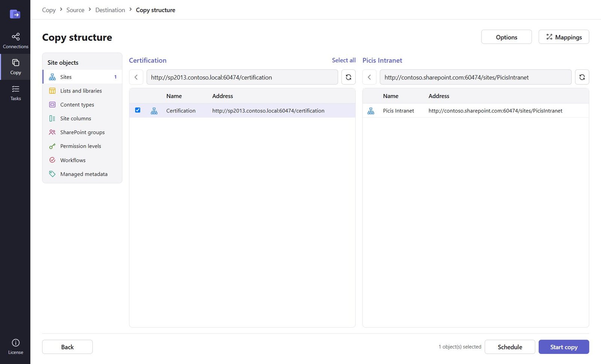The image size is (601, 364).
Task: Click the Picis Intranet destination heading
Action: [x=382, y=60]
